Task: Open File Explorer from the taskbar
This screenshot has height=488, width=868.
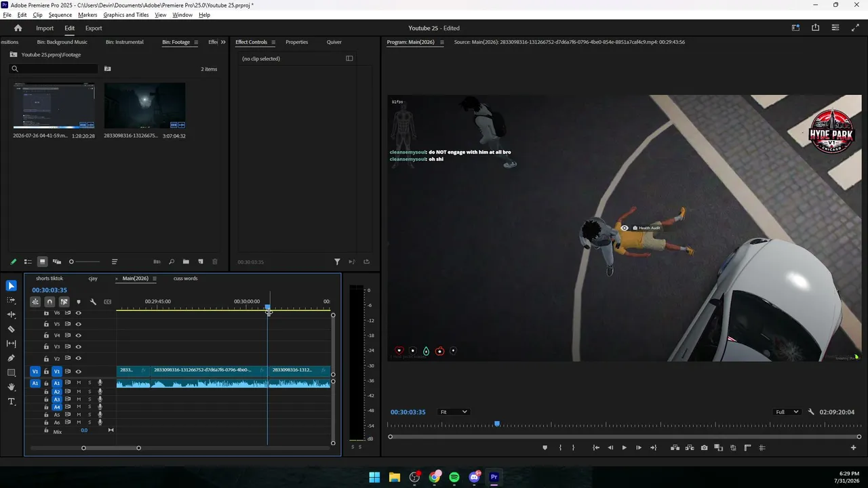Action: (394, 477)
